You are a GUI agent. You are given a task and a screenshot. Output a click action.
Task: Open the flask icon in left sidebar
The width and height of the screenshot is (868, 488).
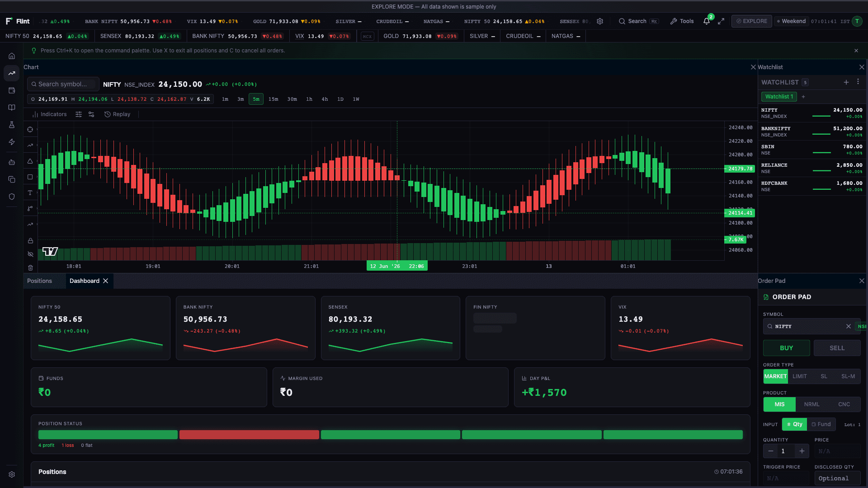click(12, 125)
